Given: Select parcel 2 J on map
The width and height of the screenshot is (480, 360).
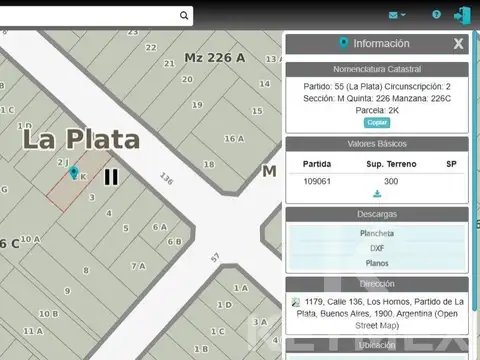Looking at the screenshot, I should tap(63, 162).
